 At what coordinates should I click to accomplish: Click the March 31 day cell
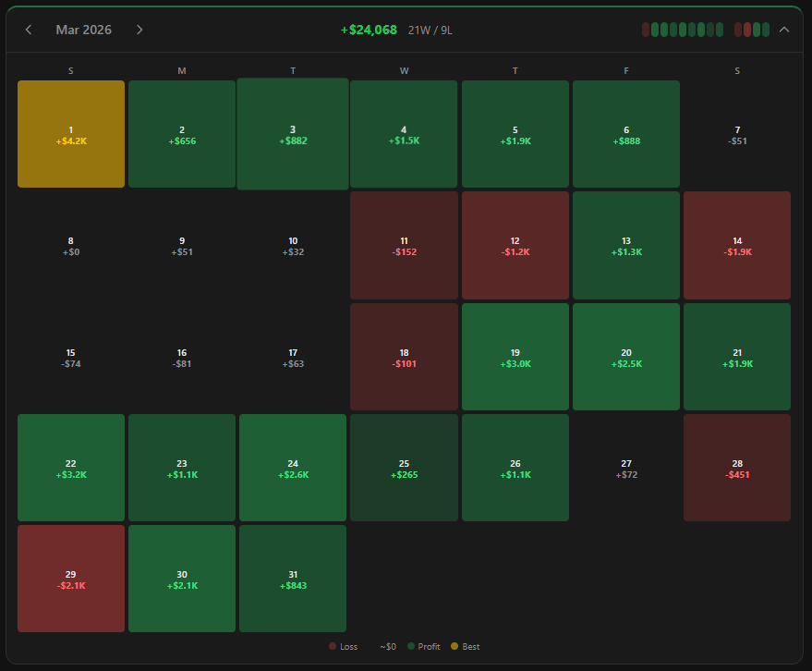coord(293,579)
